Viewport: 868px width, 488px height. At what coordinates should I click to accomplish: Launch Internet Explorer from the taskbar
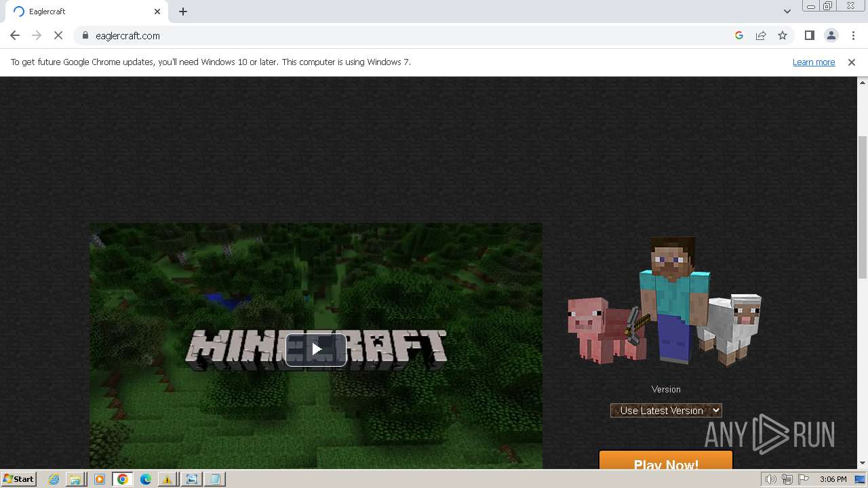[54, 479]
